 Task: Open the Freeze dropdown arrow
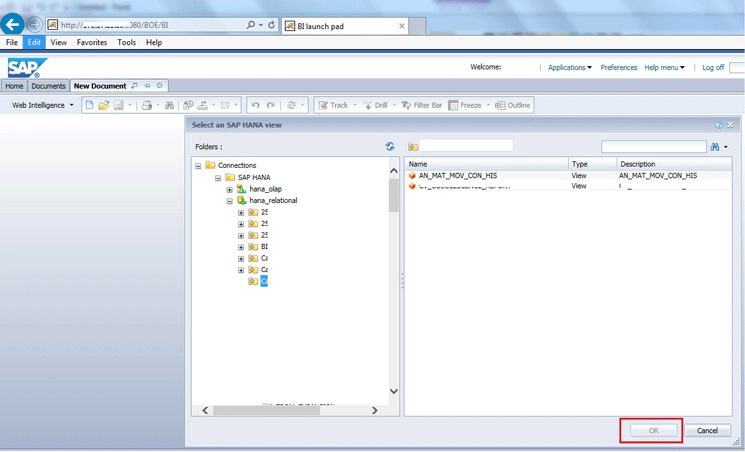point(488,105)
